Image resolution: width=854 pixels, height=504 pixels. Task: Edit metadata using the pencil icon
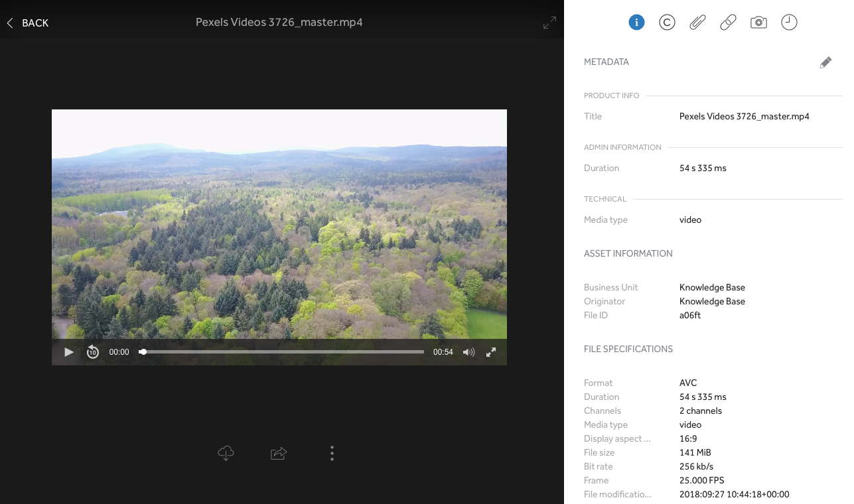[x=825, y=62]
